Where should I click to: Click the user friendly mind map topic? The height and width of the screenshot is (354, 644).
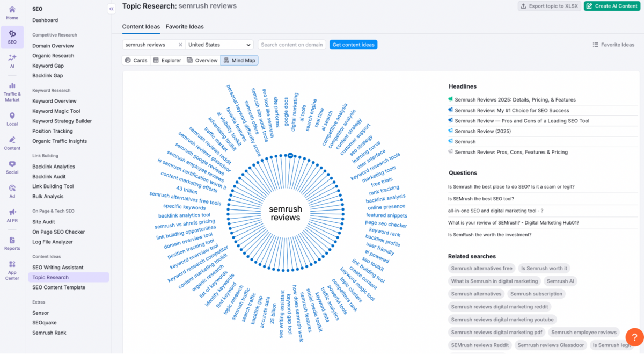tap(380, 248)
